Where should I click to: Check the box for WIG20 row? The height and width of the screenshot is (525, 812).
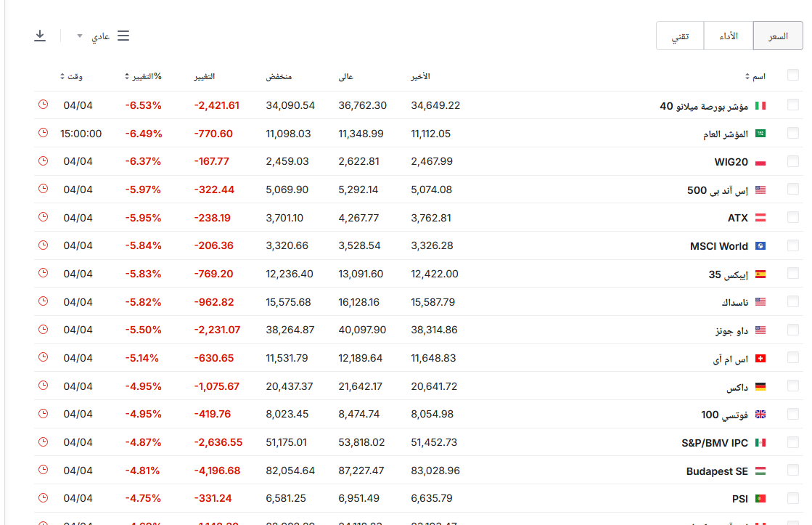click(x=793, y=160)
